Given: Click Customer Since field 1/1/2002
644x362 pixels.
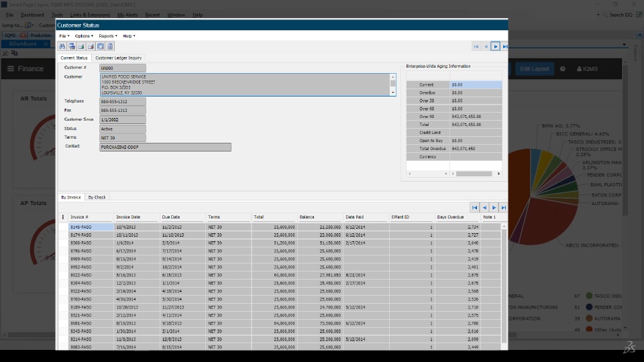Looking at the screenshot, I should click(x=122, y=120).
